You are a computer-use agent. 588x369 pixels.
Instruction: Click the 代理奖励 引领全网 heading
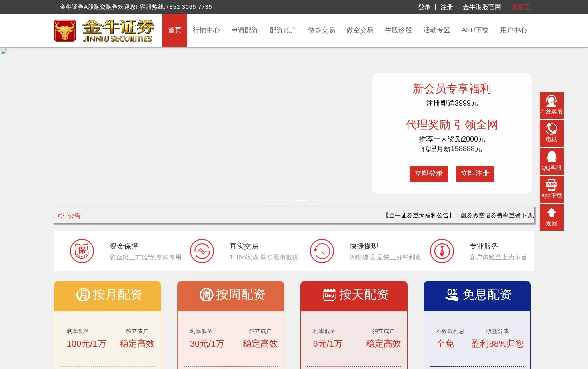tap(452, 125)
